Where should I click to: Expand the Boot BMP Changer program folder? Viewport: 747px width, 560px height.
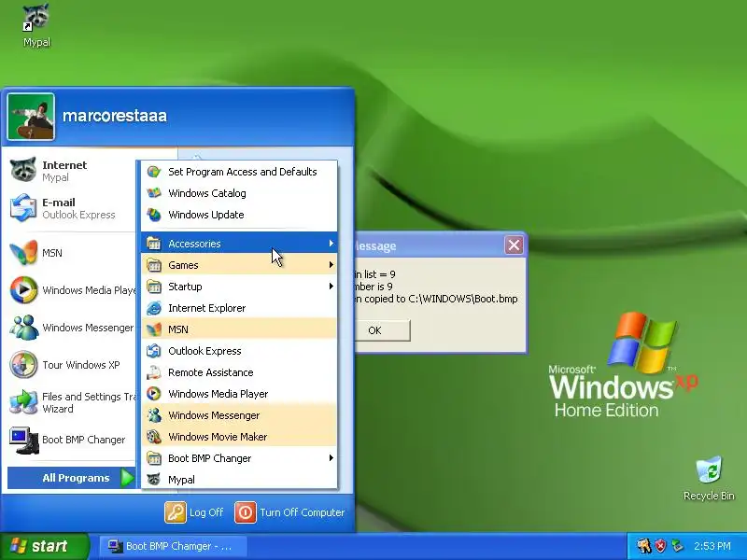pyautogui.click(x=239, y=458)
